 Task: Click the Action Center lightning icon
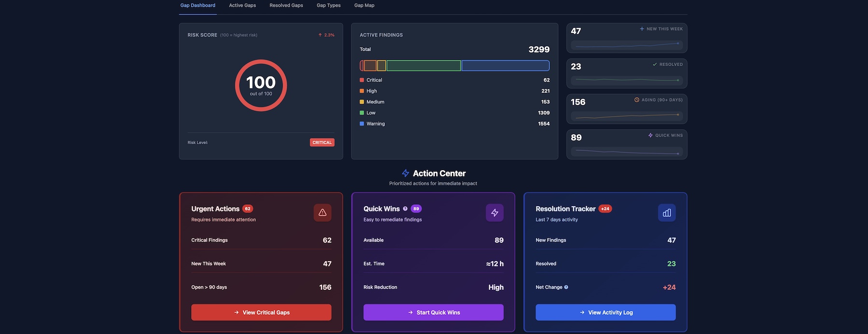click(406, 174)
